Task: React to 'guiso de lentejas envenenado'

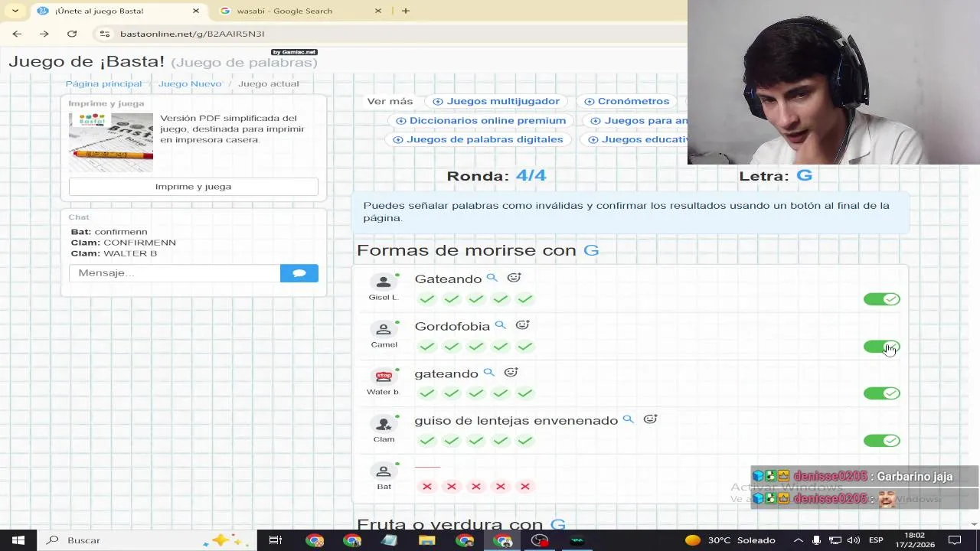Action: (x=650, y=419)
